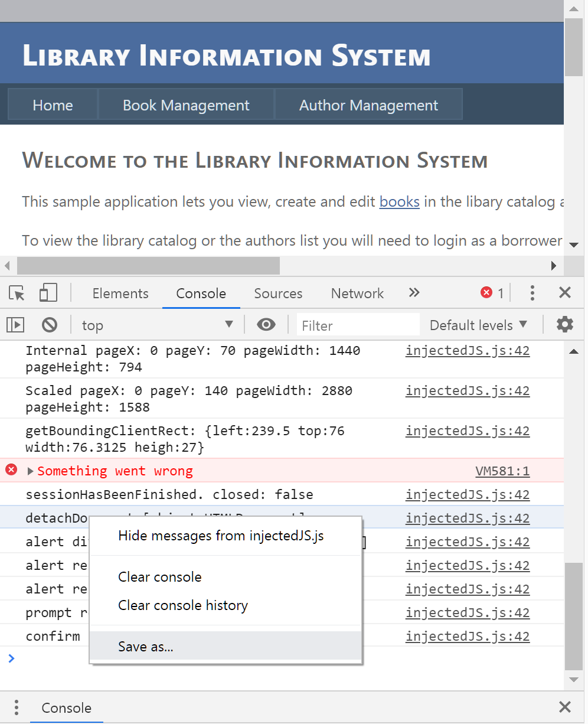The width and height of the screenshot is (588, 724).
Task: Open the 'top' context dropdown
Action: point(156,325)
